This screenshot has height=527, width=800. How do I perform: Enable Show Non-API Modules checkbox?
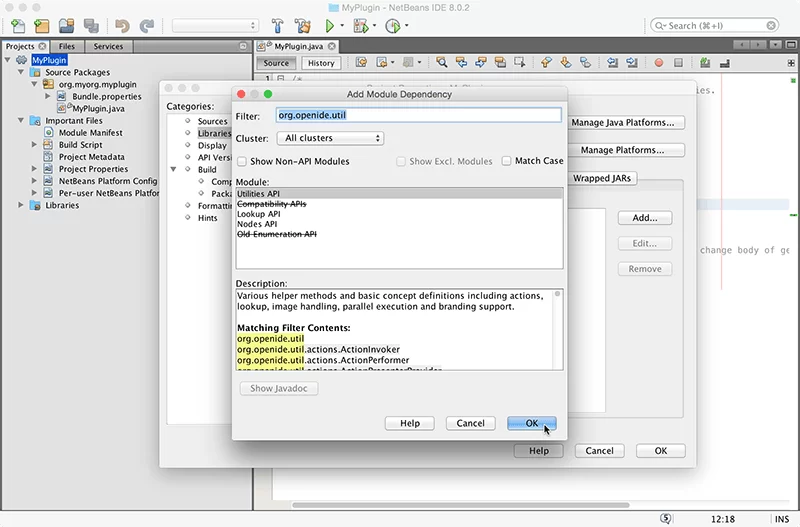242,161
